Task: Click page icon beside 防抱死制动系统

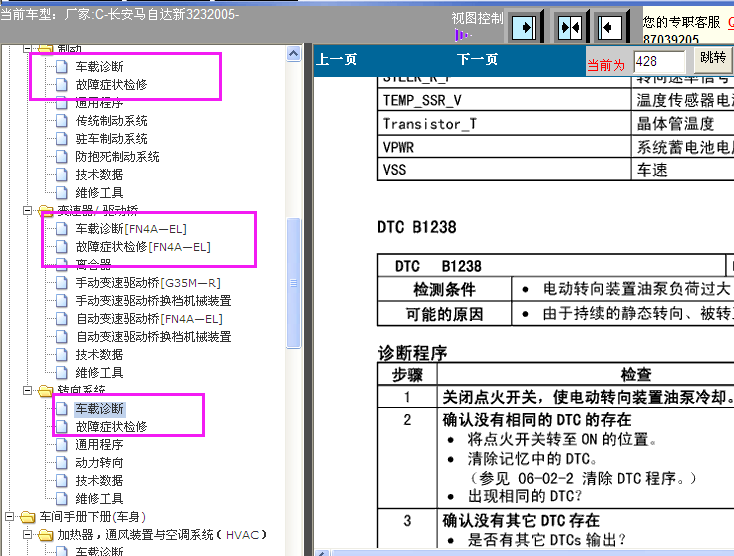Action: 62,157
